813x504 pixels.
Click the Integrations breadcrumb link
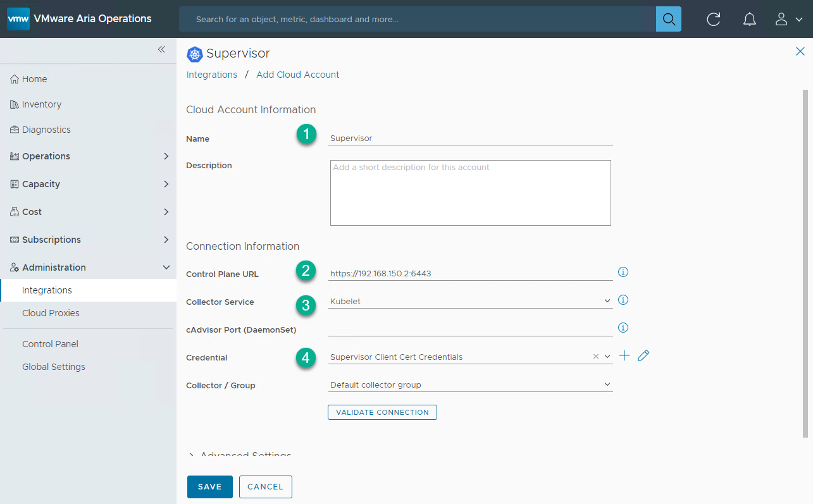[211, 75]
